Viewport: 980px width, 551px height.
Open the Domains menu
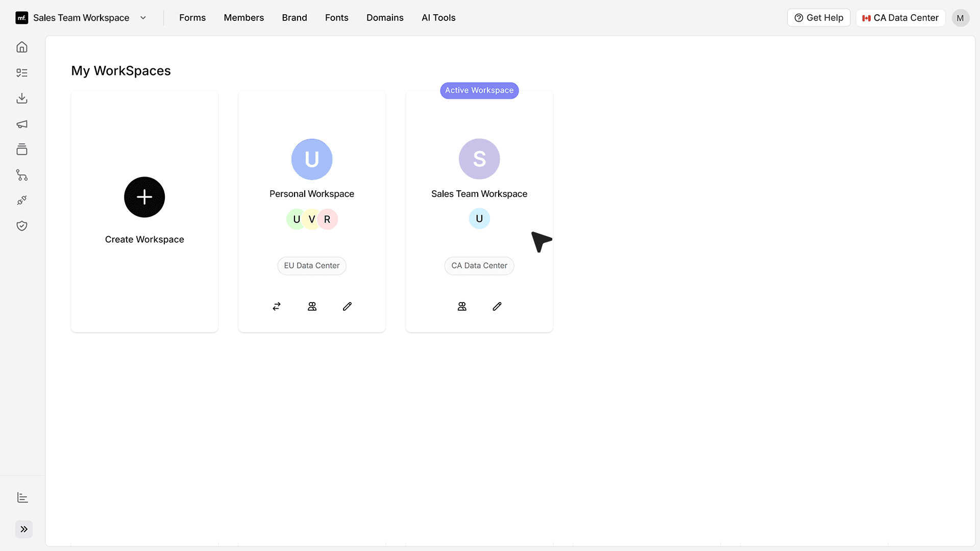pos(385,18)
